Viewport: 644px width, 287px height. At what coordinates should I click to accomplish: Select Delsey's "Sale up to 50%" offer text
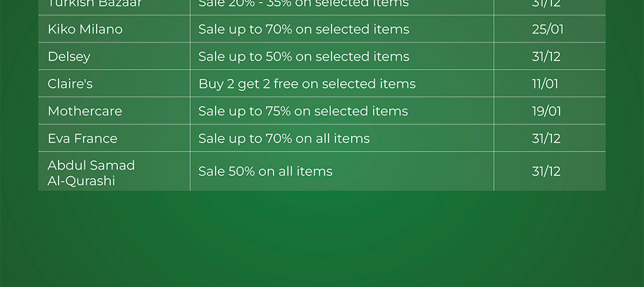(x=303, y=57)
